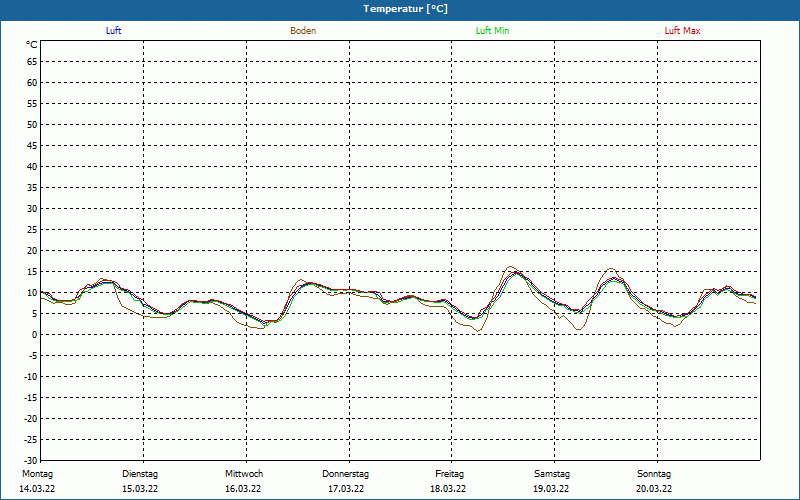800x500 pixels.
Task: Click the '40' y-axis value
Action: [32, 167]
